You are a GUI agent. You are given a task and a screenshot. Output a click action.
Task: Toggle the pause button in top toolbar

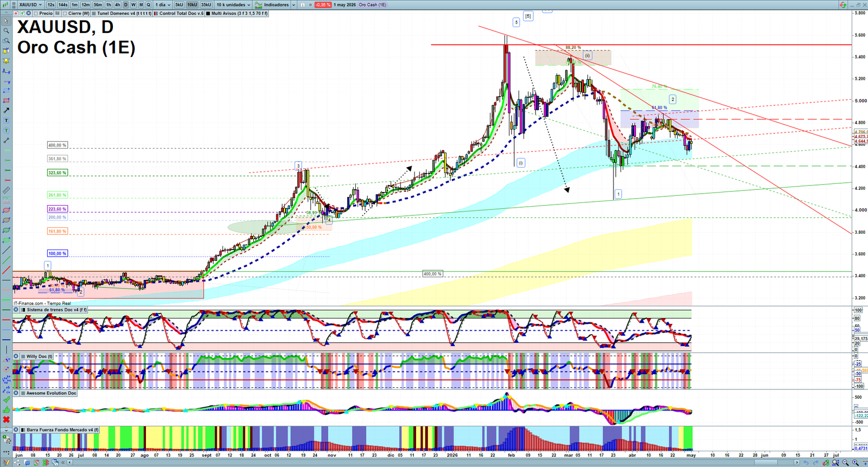click(303, 5)
